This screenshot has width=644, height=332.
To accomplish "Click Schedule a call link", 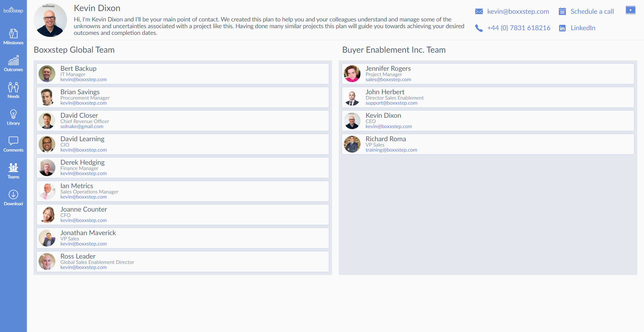I will click(592, 12).
